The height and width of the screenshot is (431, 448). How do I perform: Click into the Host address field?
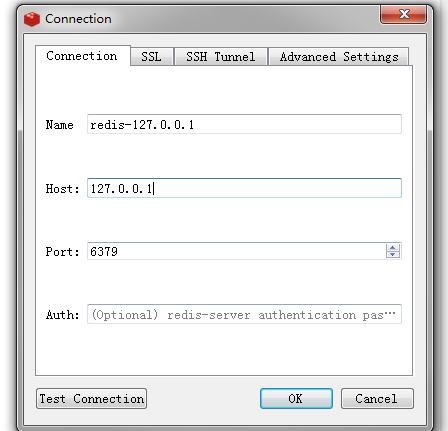tap(244, 188)
